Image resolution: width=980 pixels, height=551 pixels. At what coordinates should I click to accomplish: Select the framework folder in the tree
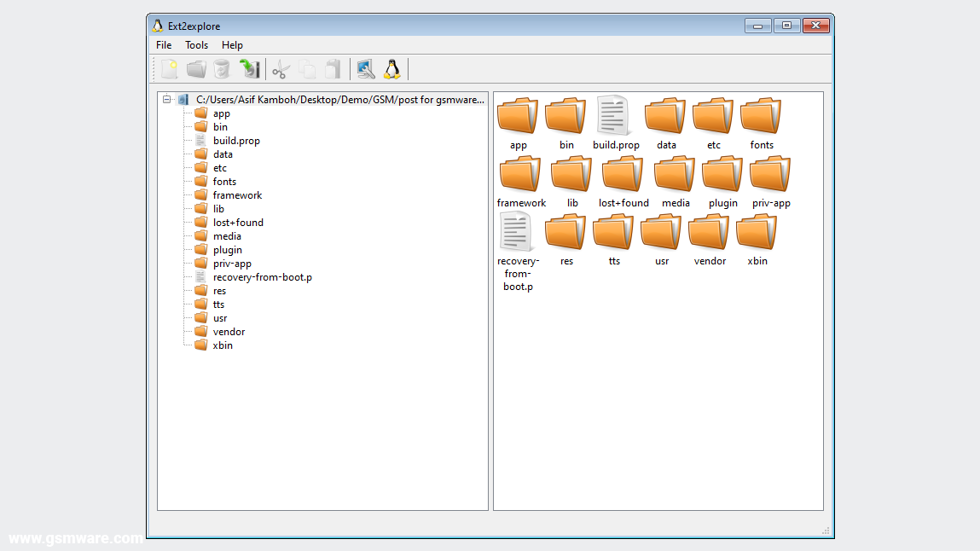click(237, 194)
